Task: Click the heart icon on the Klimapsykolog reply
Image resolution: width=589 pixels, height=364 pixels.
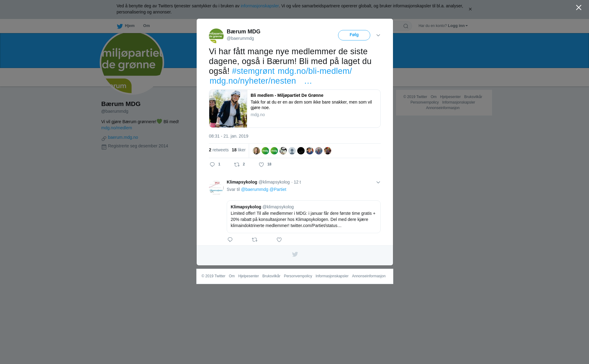Action: [x=279, y=240]
